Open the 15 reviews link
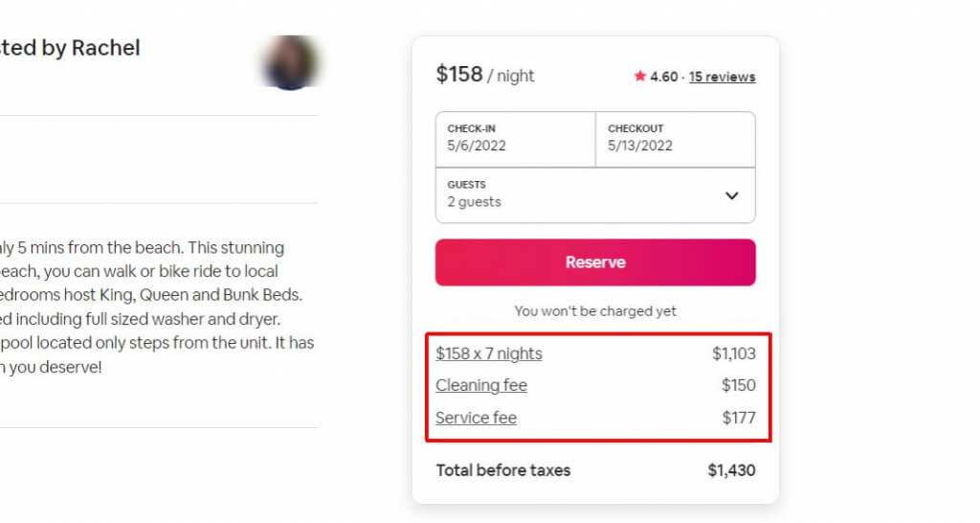Screen dimensions: 980x523 point(722,77)
